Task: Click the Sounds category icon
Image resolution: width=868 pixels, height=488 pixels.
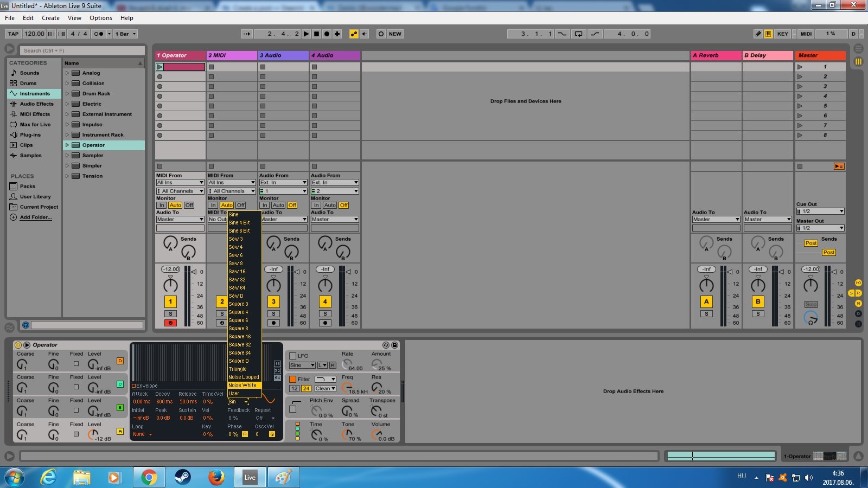Action: tap(14, 73)
